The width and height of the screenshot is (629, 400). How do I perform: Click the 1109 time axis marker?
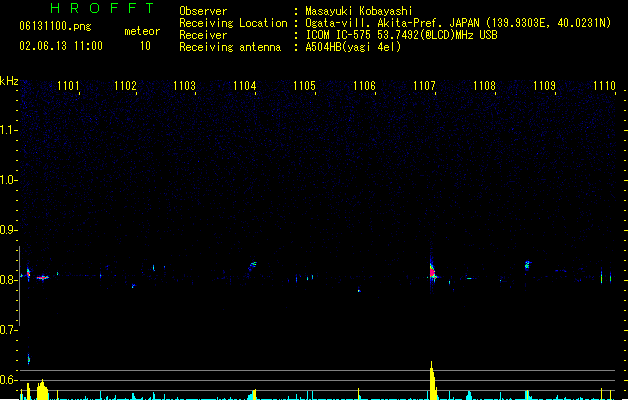[544, 86]
